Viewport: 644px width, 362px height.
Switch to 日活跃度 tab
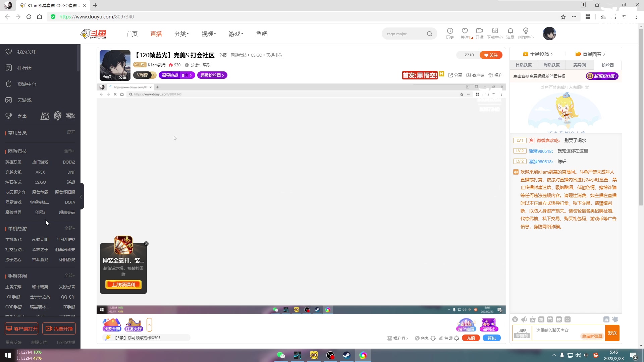pyautogui.click(x=524, y=65)
